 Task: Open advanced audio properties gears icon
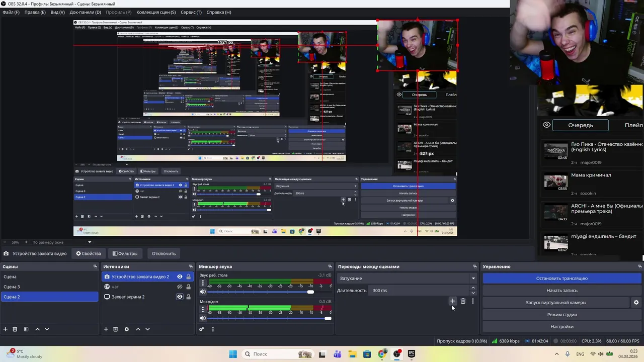(x=202, y=329)
